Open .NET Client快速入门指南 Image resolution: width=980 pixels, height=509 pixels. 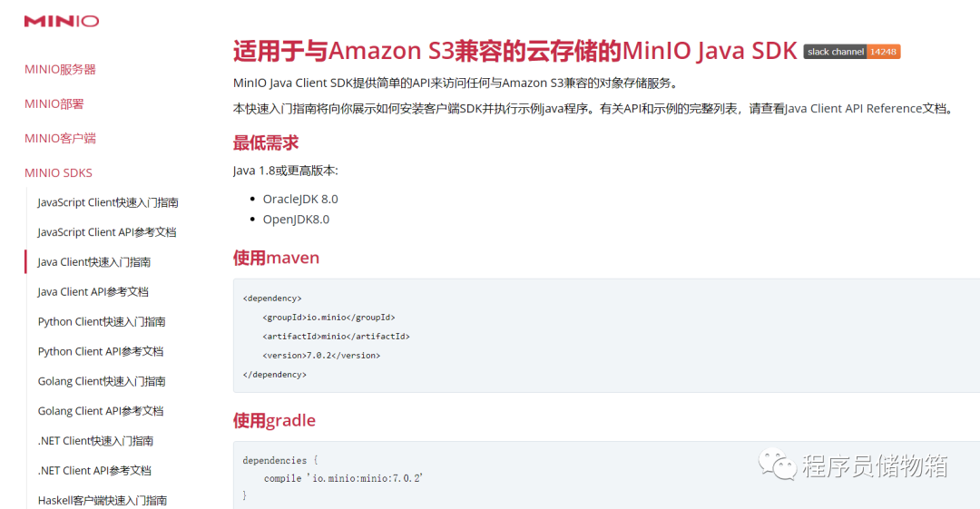click(x=95, y=441)
